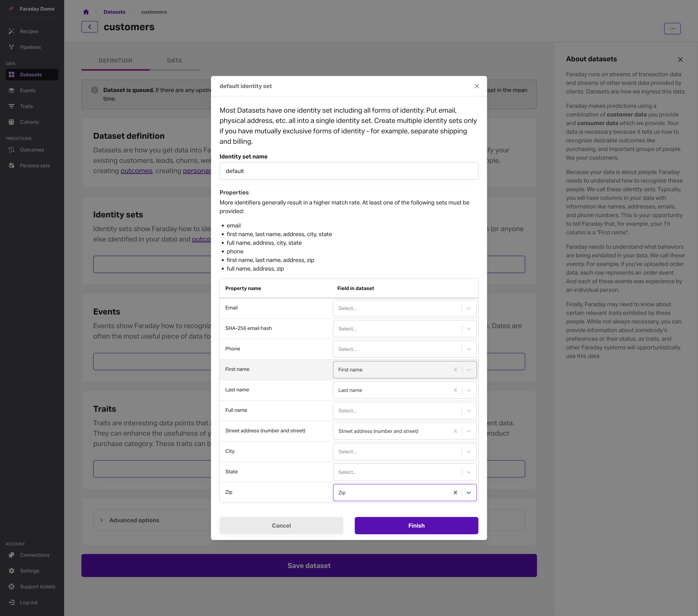Click the SHA-256 email hash row label
This screenshot has height=616, width=698.
pyautogui.click(x=248, y=328)
